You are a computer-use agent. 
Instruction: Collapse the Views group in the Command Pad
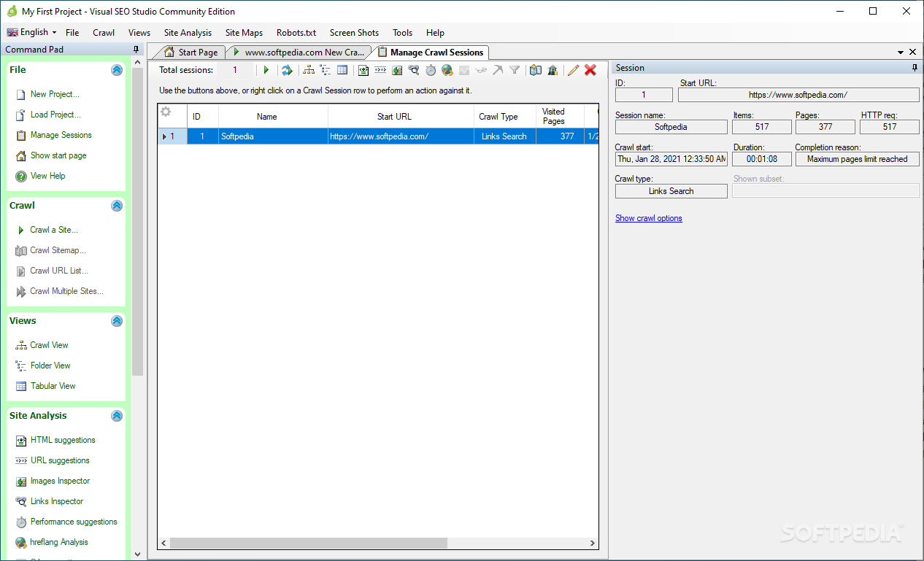117,321
